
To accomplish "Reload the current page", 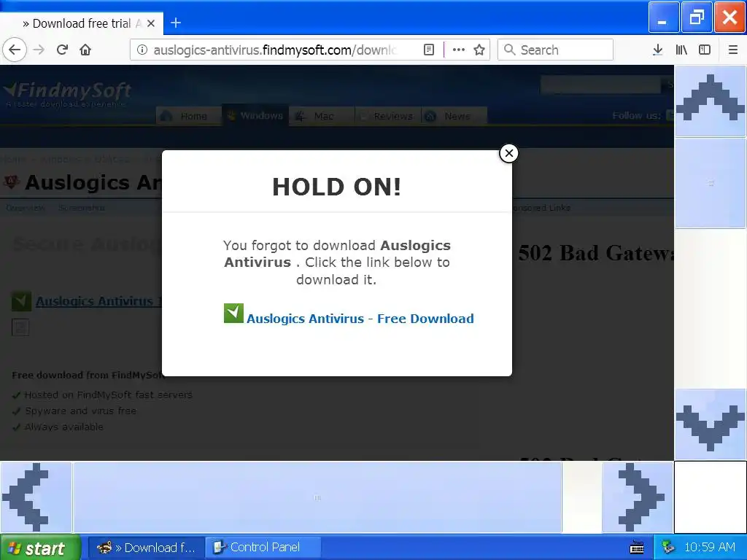I will point(62,50).
